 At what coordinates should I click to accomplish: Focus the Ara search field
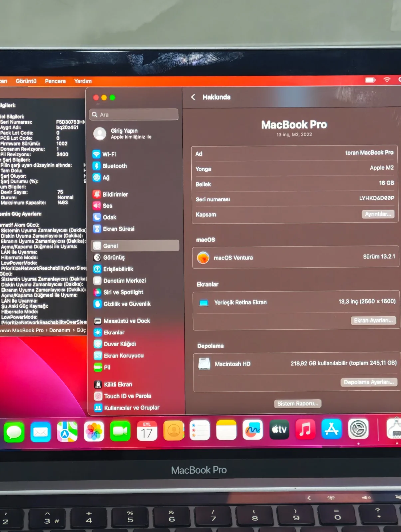134,114
